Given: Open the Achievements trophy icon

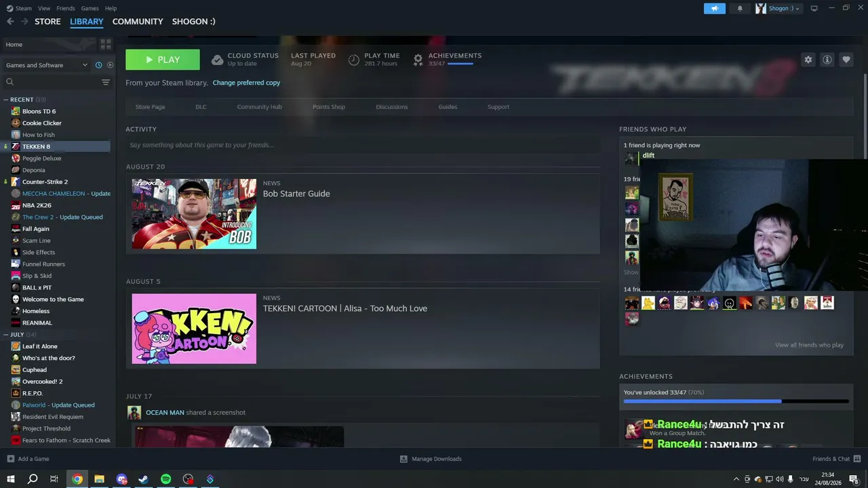Looking at the screenshot, I should point(418,60).
